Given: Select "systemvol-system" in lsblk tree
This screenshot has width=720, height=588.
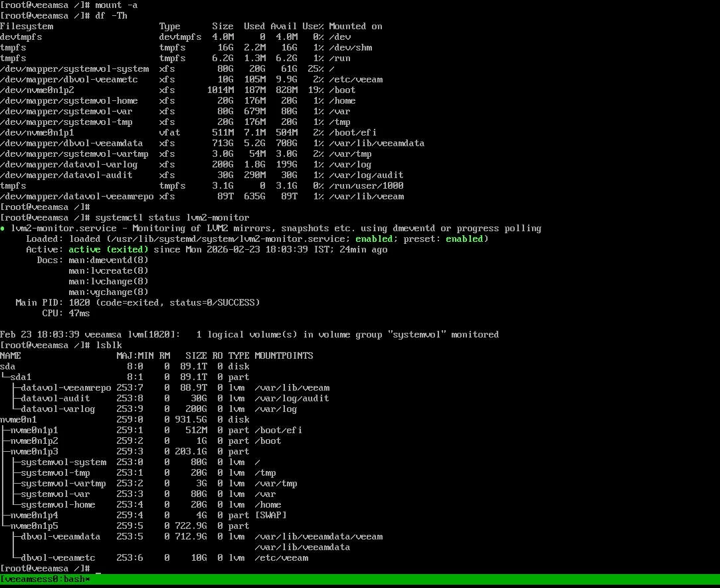Looking at the screenshot, I should 64,462.
